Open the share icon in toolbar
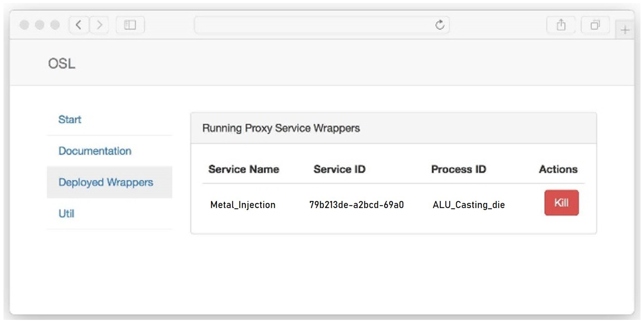644x323 pixels. [x=561, y=25]
